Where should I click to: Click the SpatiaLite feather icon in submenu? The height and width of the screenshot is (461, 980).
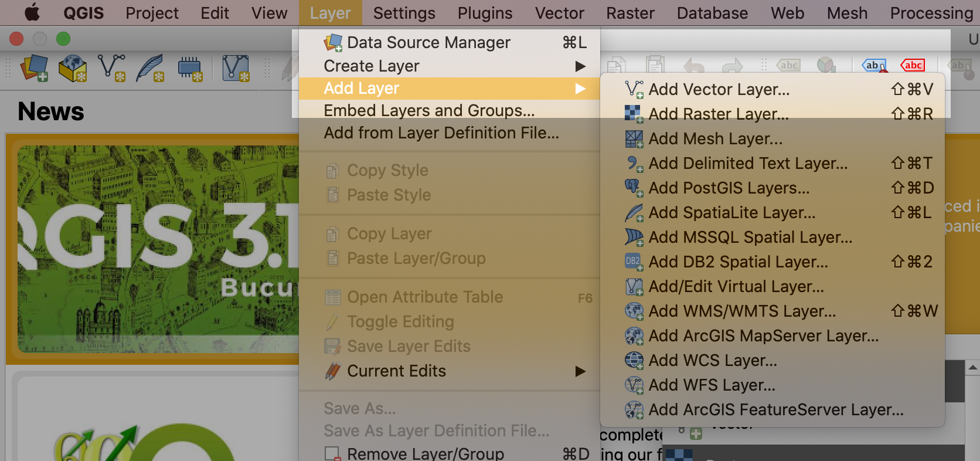(634, 213)
